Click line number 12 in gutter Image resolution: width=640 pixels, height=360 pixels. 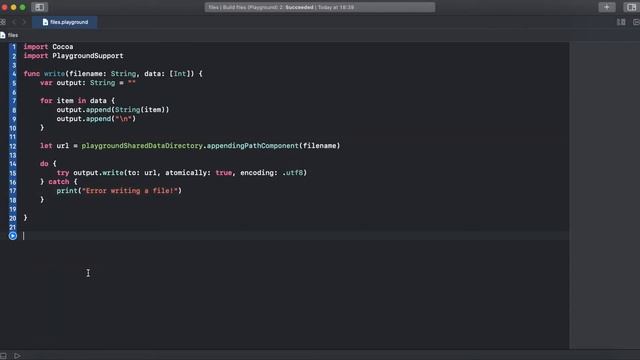pyautogui.click(x=13, y=146)
